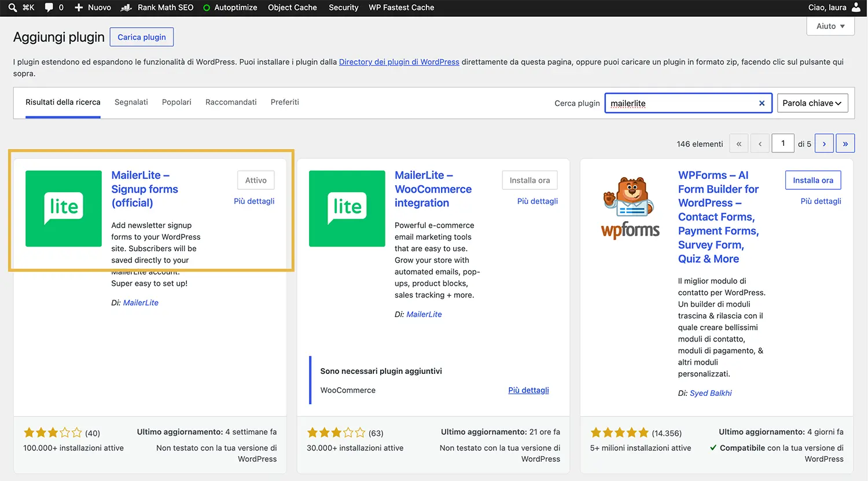The image size is (868, 481).
Task: Click the MailerLite WooCommerce integration lite logo
Action: click(x=347, y=208)
